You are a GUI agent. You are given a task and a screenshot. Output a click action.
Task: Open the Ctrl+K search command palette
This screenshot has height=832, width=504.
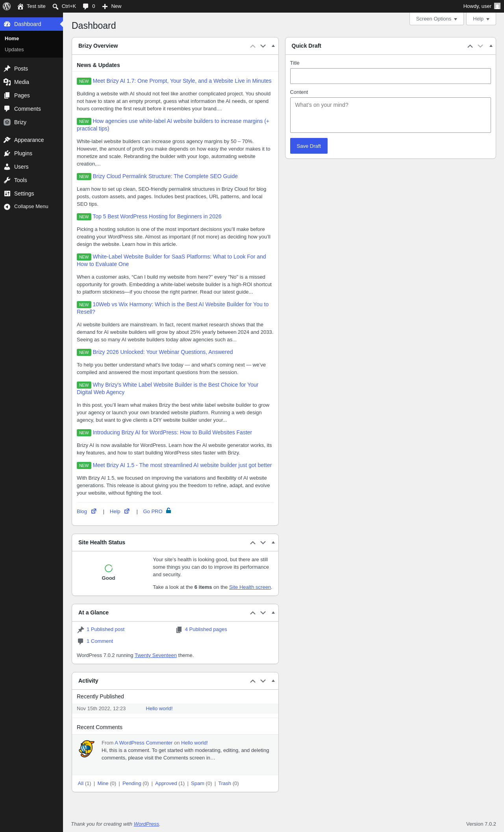click(x=64, y=6)
